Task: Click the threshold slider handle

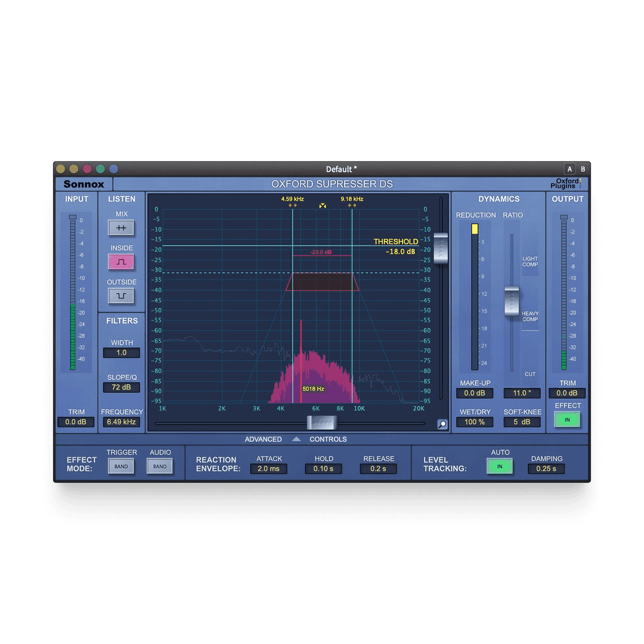Action: [441, 248]
